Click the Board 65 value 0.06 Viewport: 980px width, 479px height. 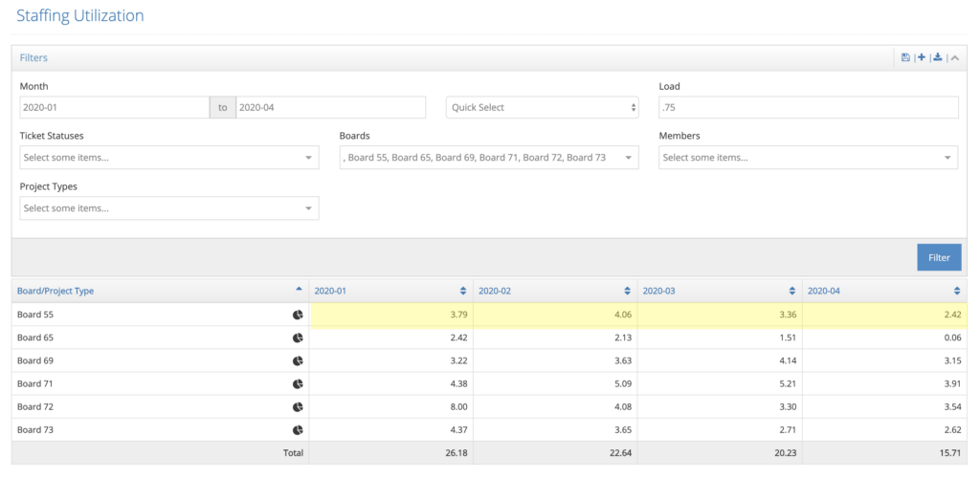pos(952,337)
